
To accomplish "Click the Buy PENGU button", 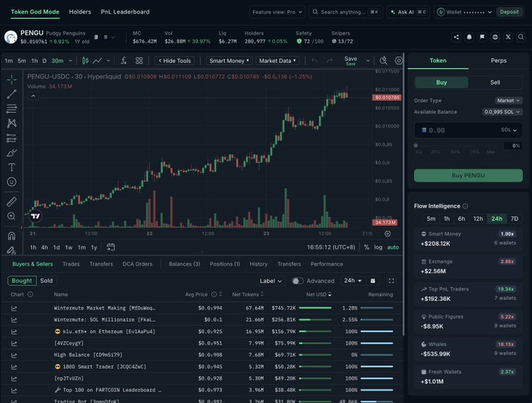I will [468, 175].
